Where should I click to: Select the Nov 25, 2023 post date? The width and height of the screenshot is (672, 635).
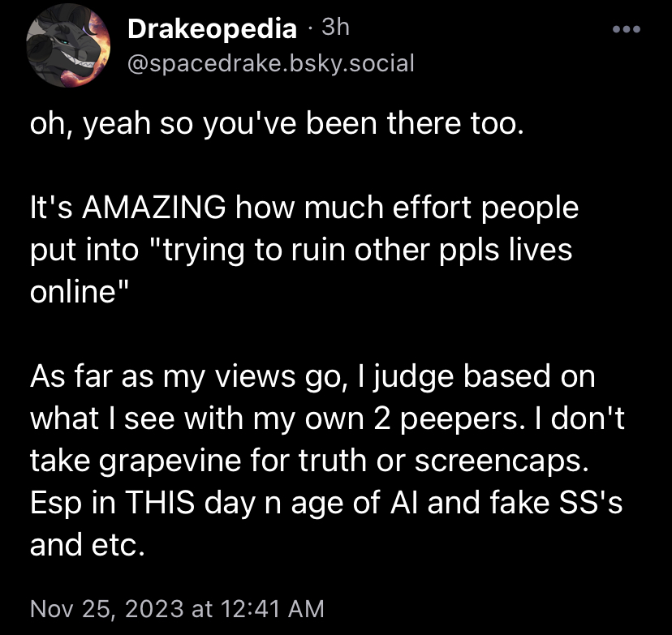tap(106, 608)
